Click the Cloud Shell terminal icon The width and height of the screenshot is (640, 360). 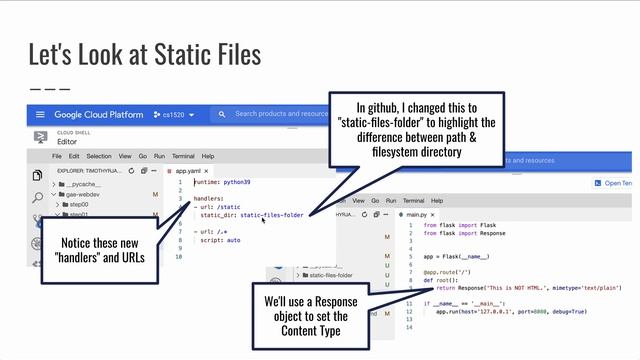click(x=40, y=137)
